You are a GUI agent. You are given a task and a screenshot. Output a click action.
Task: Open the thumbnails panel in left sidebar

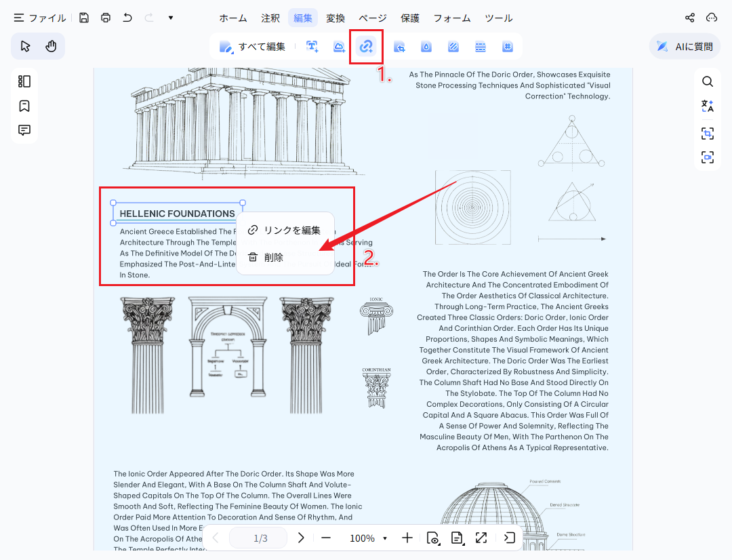pyautogui.click(x=24, y=81)
